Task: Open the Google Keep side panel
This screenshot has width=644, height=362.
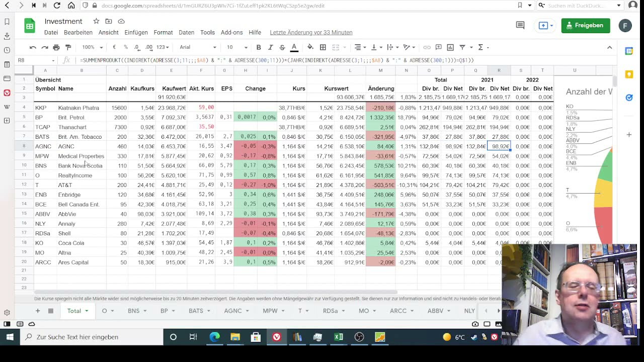Action: pos(629,74)
